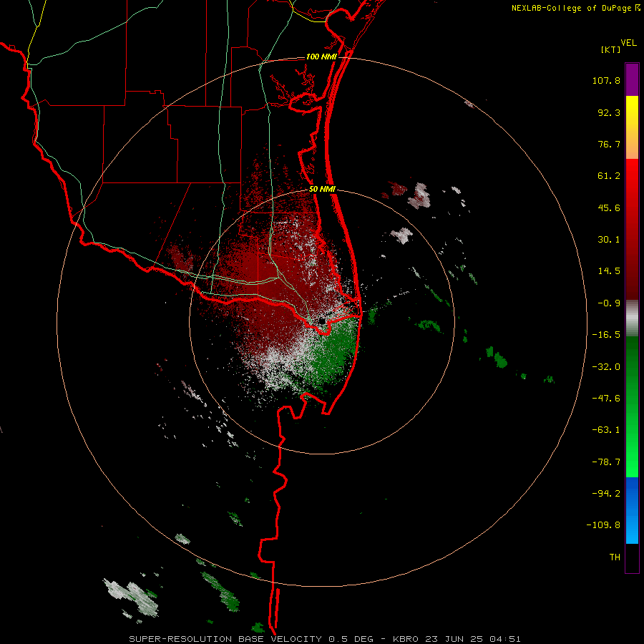This screenshot has height=644, width=644.
Task: Click the KBRO radar site black dot
Action: point(323,321)
